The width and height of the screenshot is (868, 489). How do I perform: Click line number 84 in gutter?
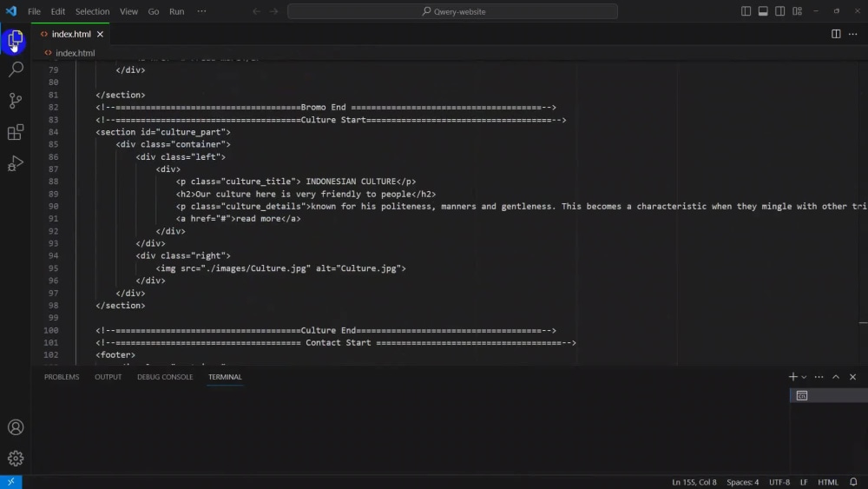53,132
